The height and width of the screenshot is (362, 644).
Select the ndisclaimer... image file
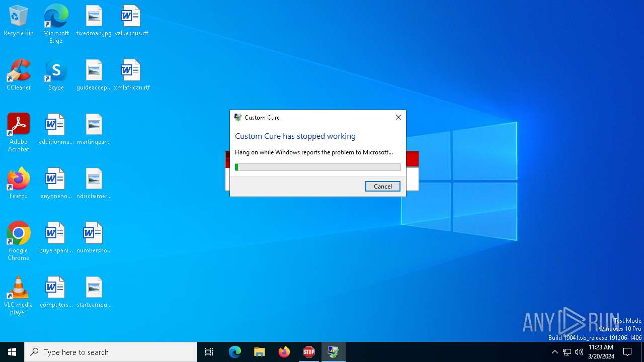[x=94, y=184]
